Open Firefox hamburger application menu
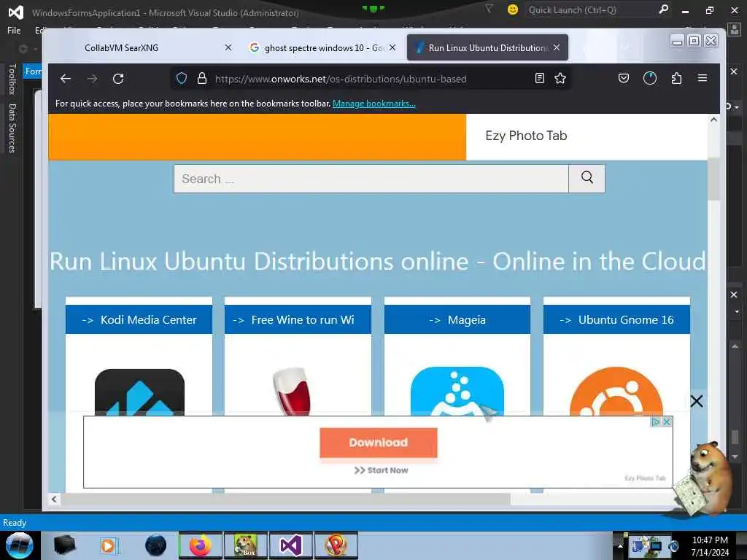 click(703, 78)
